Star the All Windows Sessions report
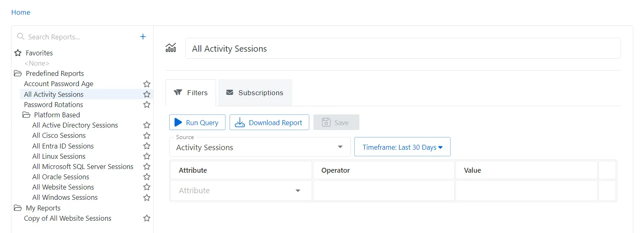644x233 pixels. (147, 198)
